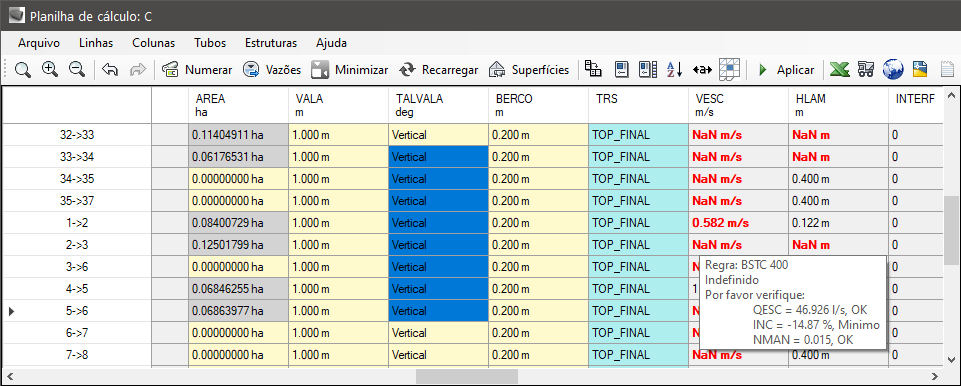
Task: Open the globe icon in toolbar
Action: pos(893,70)
